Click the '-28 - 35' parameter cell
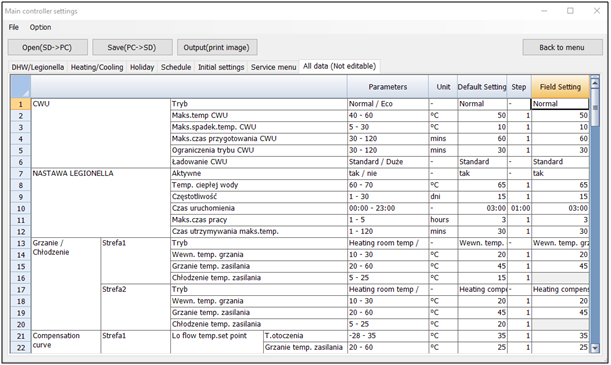The image size is (611, 365). pos(388,336)
